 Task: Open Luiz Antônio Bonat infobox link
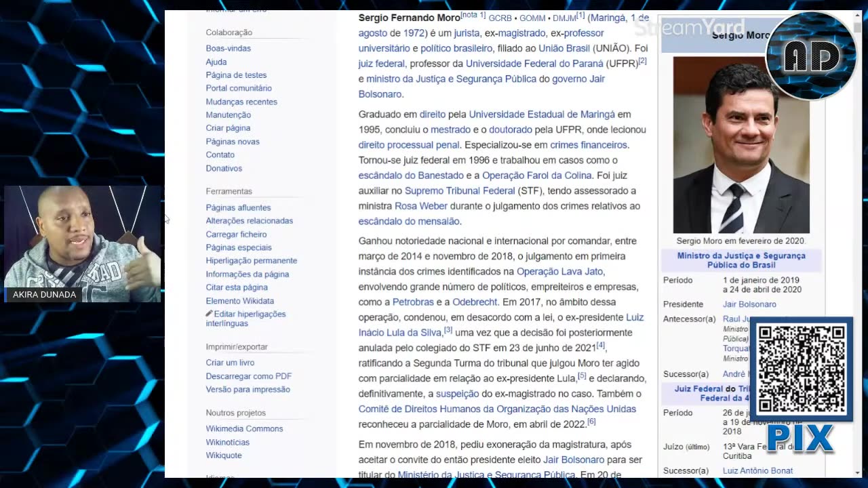coord(757,470)
